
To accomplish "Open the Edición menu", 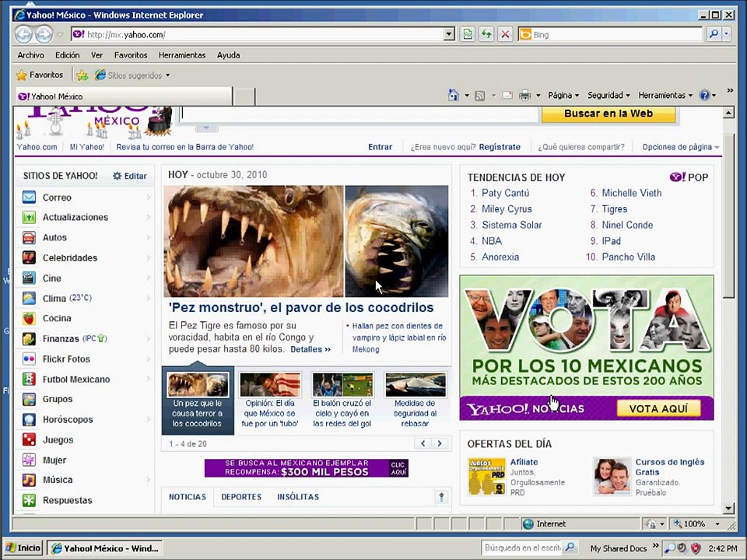I will click(x=67, y=55).
